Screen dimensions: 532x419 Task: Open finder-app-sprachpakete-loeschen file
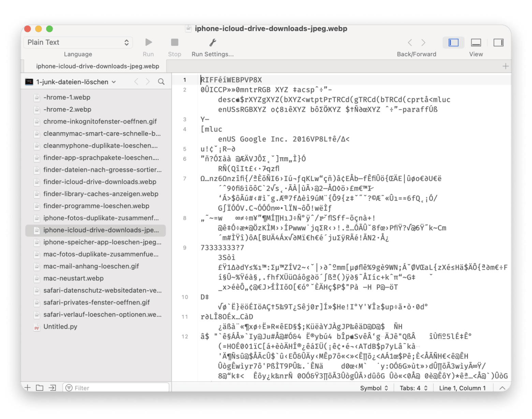[x=101, y=158]
